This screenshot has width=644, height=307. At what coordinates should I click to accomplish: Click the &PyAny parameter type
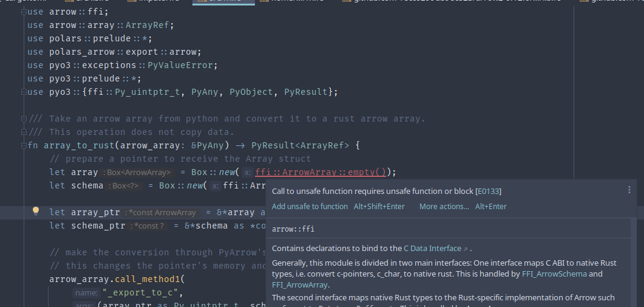click(x=207, y=145)
